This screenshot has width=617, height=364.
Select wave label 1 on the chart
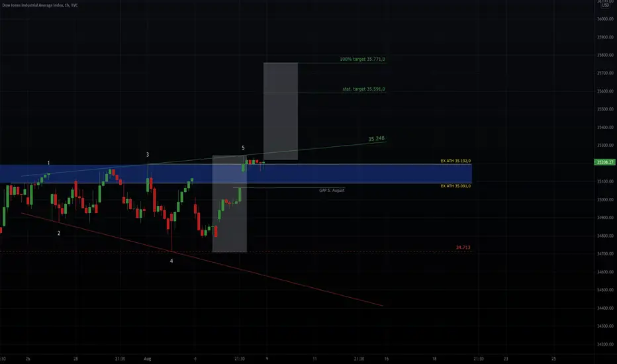[x=49, y=163]
